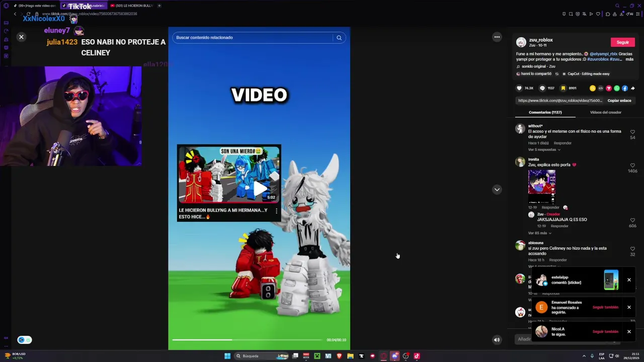
Task: Expand 'Ver 5 respuestas' under first comment
Action: pyautogui.click(x=543, y=150)
